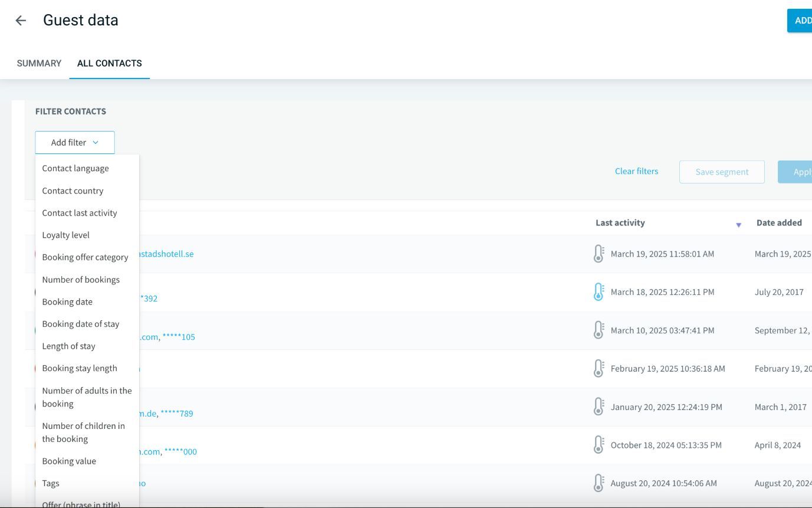The width and height of the screenshot is (812, 508).
Task: Click the Guest data page title
Action: tap(81, 20)
